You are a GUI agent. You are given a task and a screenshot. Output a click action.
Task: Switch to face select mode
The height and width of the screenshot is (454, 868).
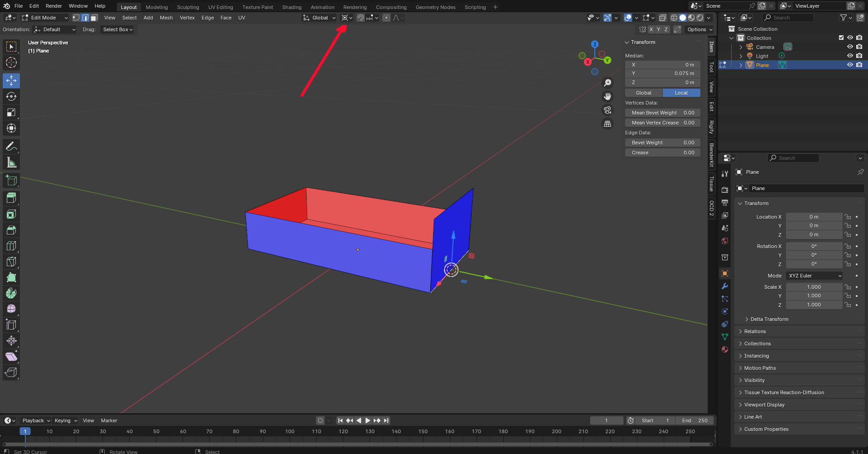coord(94,18)
